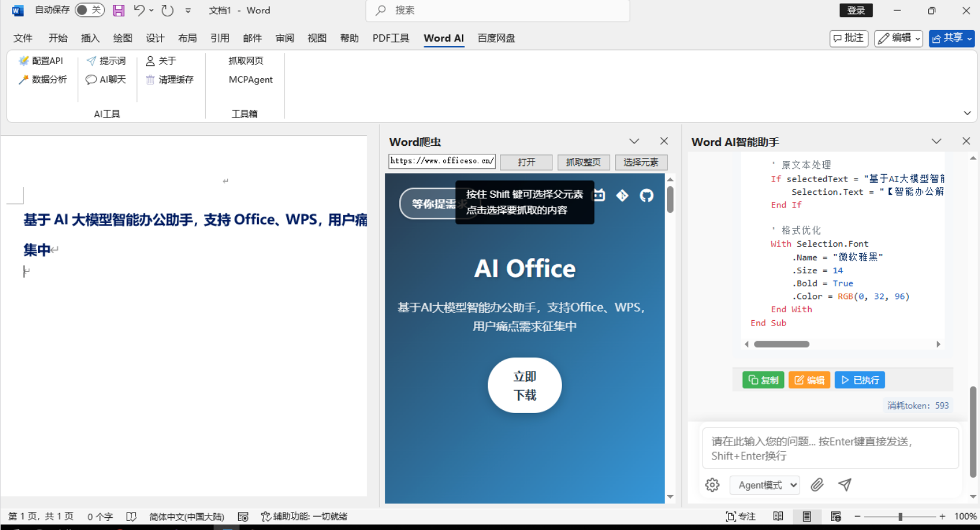Open the 文件 file tab
The image size is (980, 530).
(x=23, y=38)
